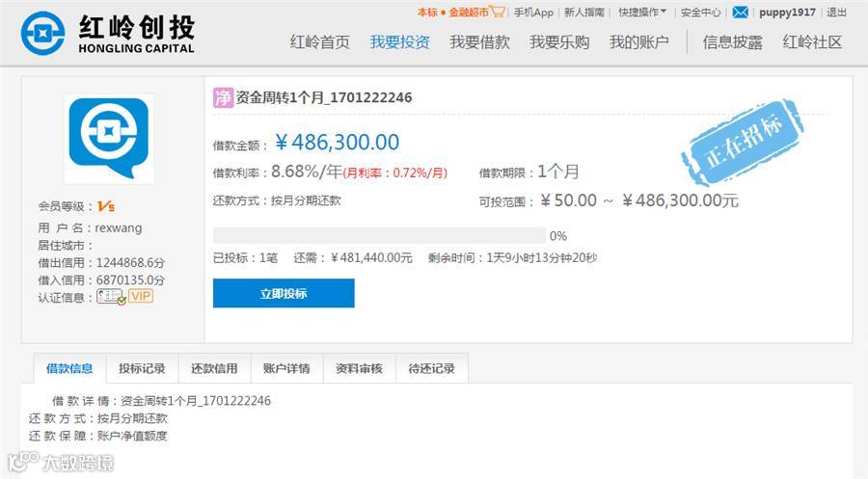Viewport: 868px width, 479px height.
Task: Click the VIP certification badge
Action: [141, 297]
